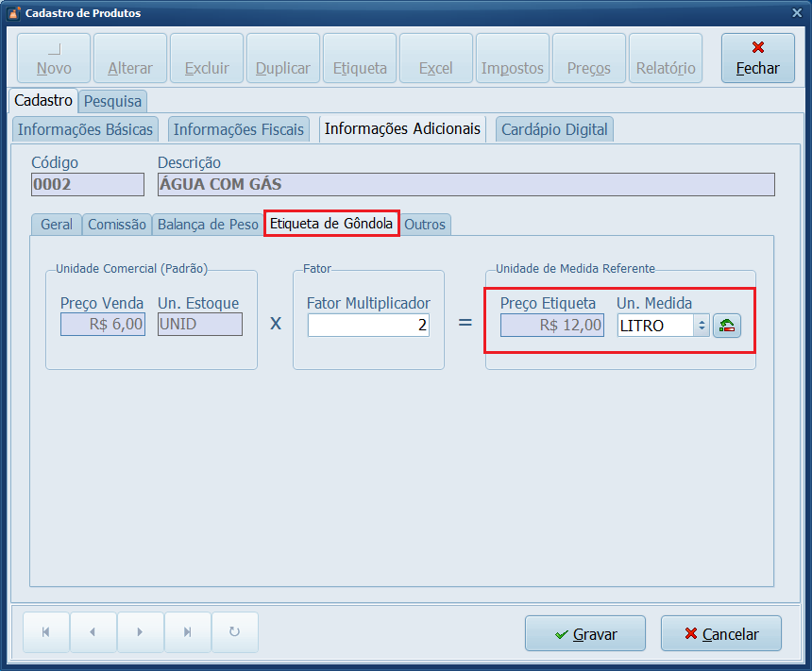This screenshot has height=671, width=812.
Task: Switch to the Pesquisa tab
Action: pos(112,101)
